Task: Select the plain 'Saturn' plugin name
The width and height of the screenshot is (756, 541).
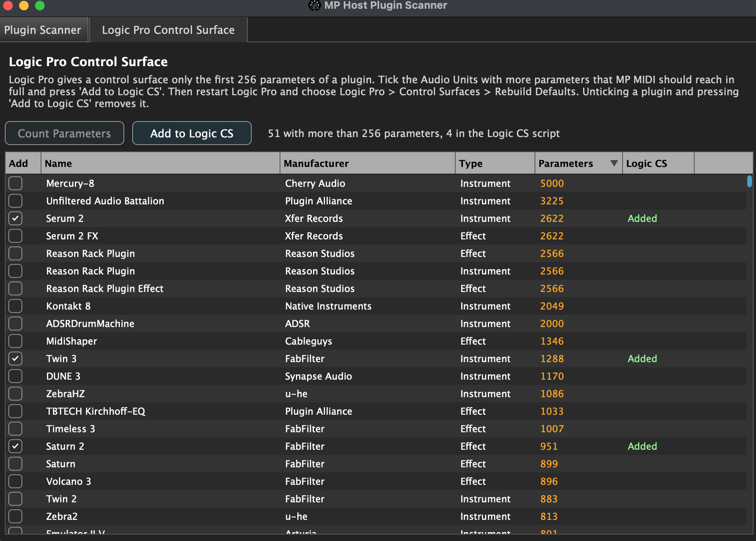Action: point(61,464)
